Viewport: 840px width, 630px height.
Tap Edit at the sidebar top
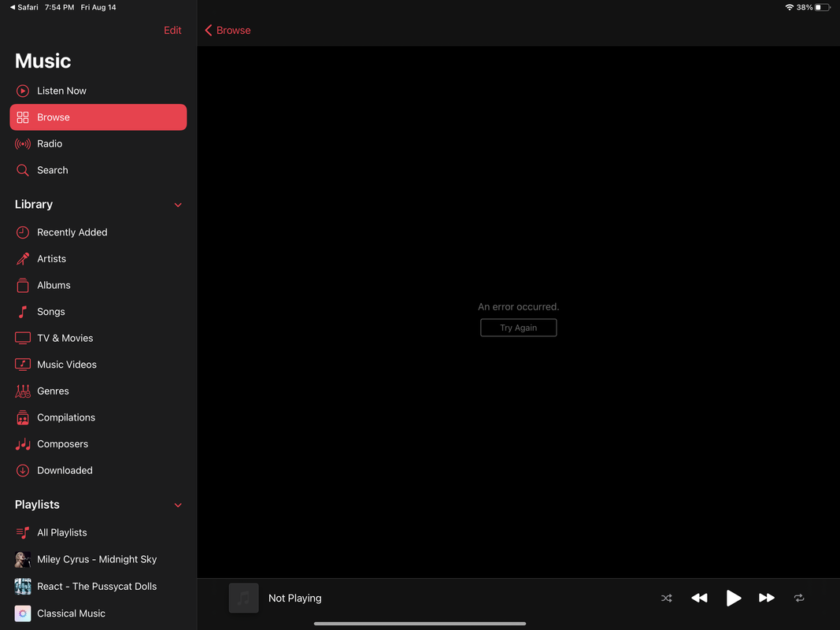click(x=172, y=31)
